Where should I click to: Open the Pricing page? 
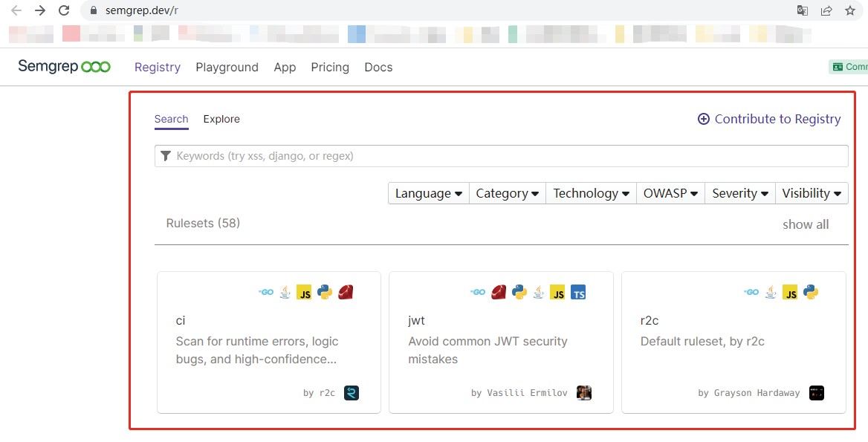[330, 67]
